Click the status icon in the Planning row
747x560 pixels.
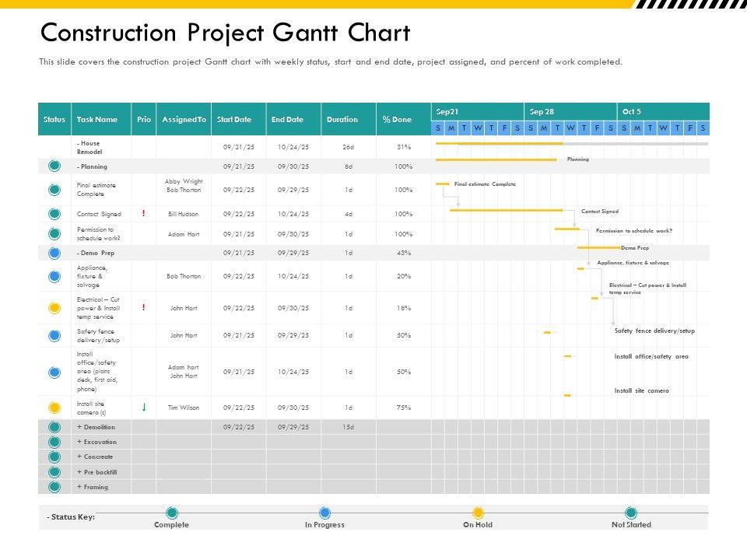(54, 166)
